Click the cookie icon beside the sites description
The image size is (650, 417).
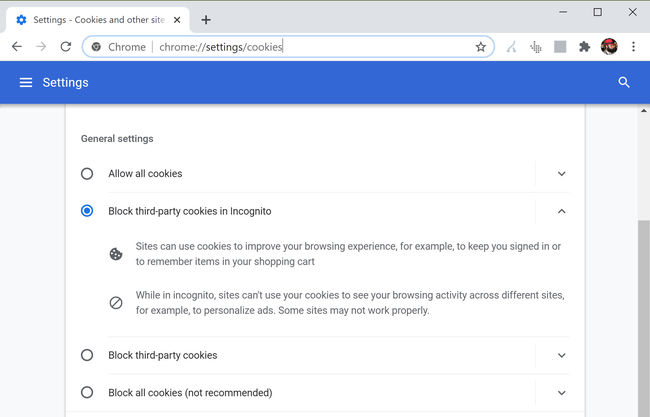coord(116,254)
